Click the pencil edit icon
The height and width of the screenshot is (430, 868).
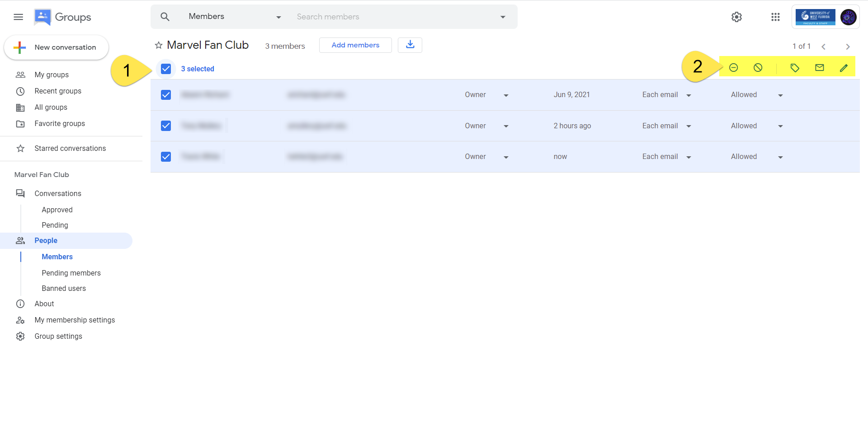click(x=844, y=68)
